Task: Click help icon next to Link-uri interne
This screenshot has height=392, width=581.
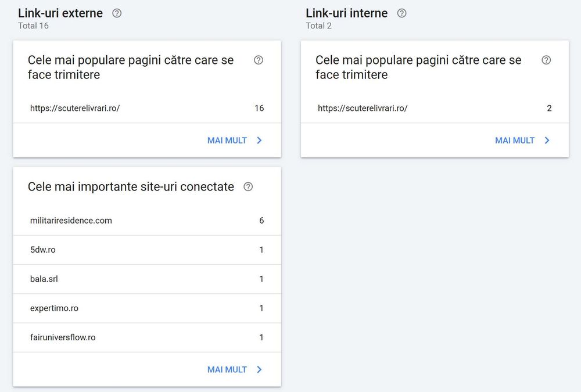Action: [x=401, y=13]
